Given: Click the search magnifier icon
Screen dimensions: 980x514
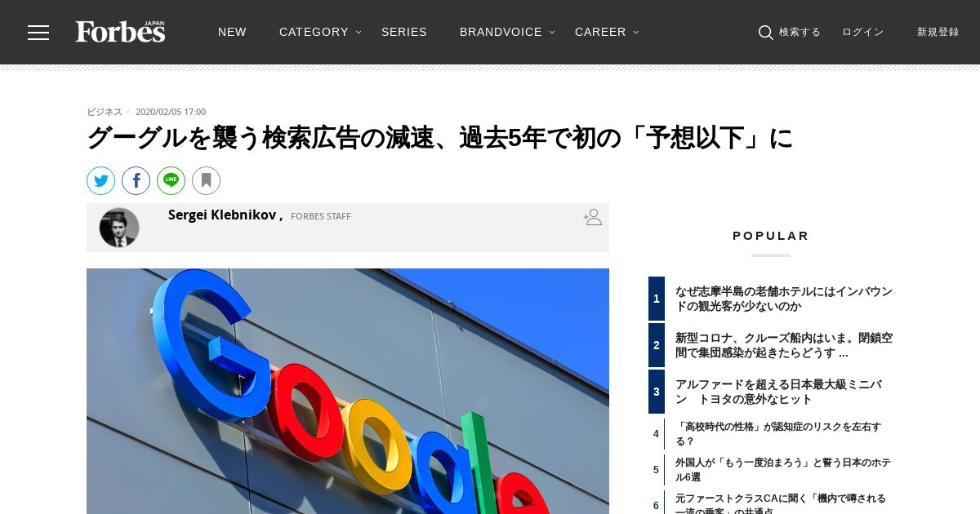Looking at the screenshot, I should tap(765, 33).
